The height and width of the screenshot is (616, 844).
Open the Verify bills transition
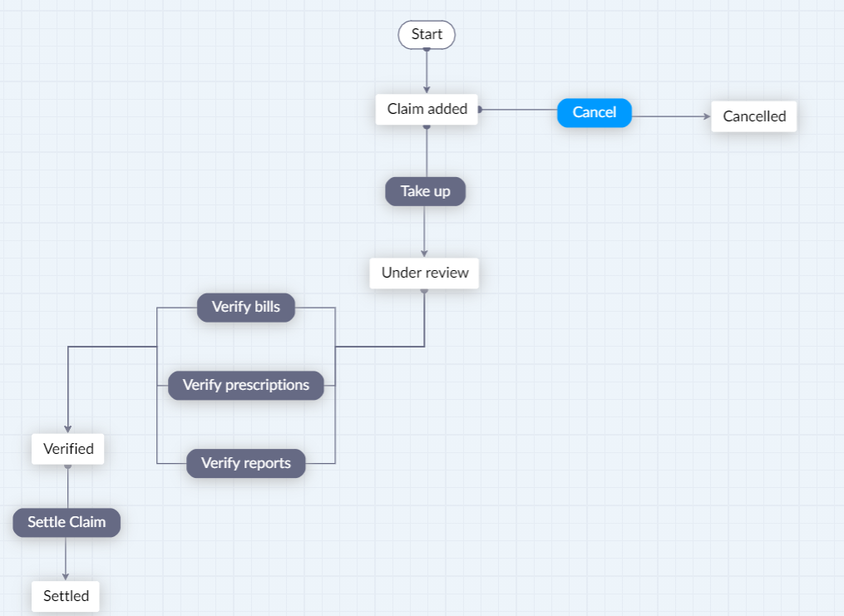point(245,307)
